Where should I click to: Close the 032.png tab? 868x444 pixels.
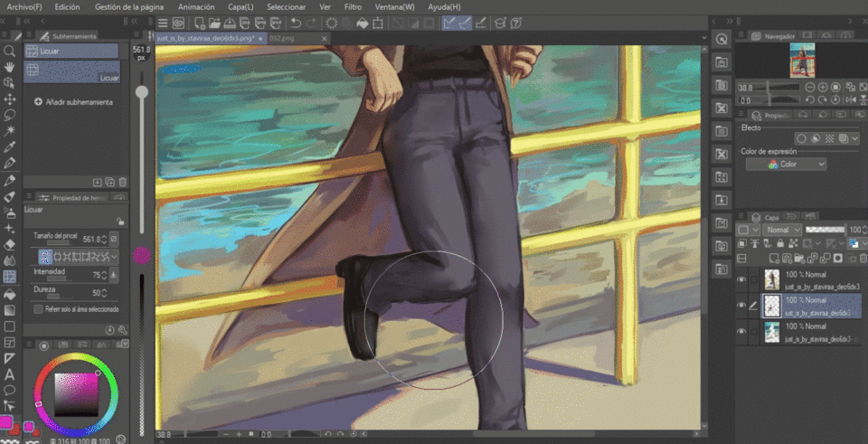pos(325,38)
